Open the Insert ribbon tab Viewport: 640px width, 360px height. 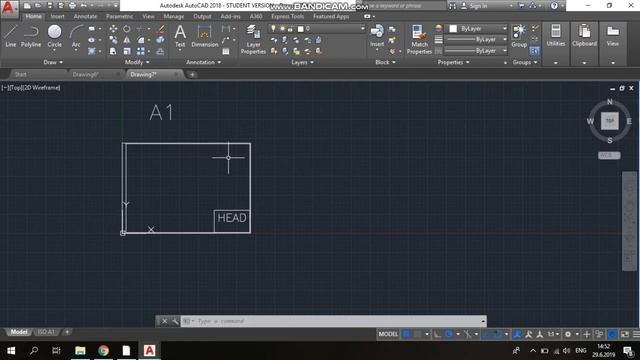click(x=57, y=16)
